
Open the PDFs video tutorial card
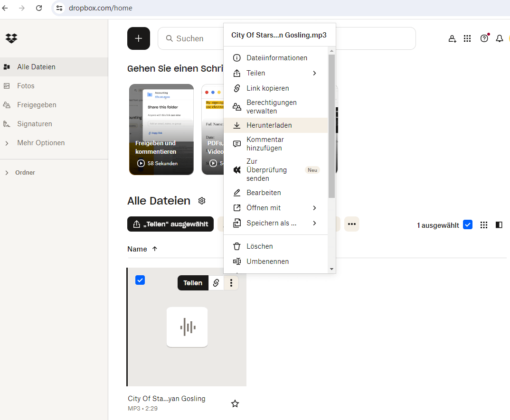tap(213, 130)
